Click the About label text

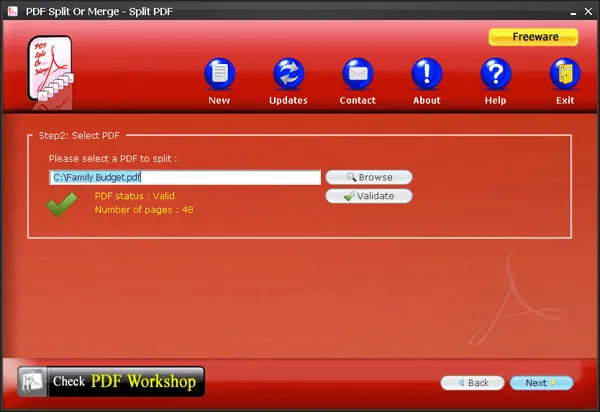427,100
